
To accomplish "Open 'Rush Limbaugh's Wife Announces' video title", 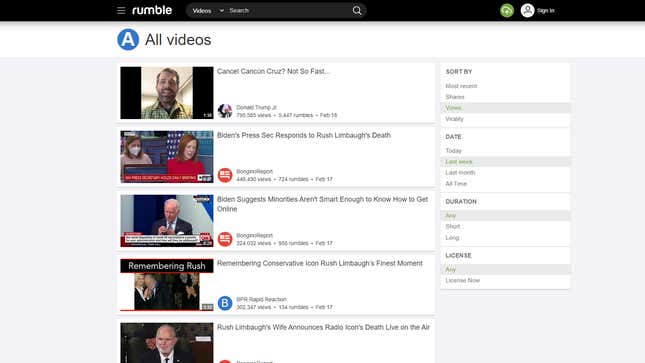I will click(323, 327).
